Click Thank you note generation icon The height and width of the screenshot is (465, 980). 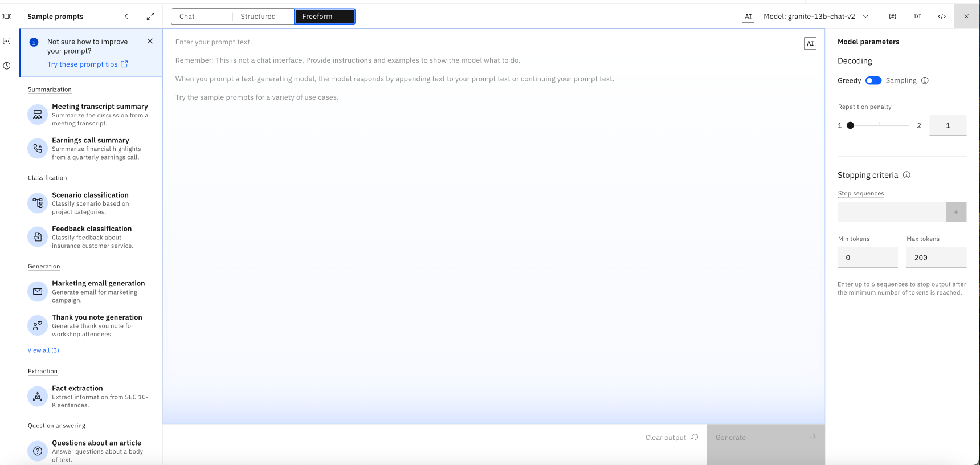point(38,325)
